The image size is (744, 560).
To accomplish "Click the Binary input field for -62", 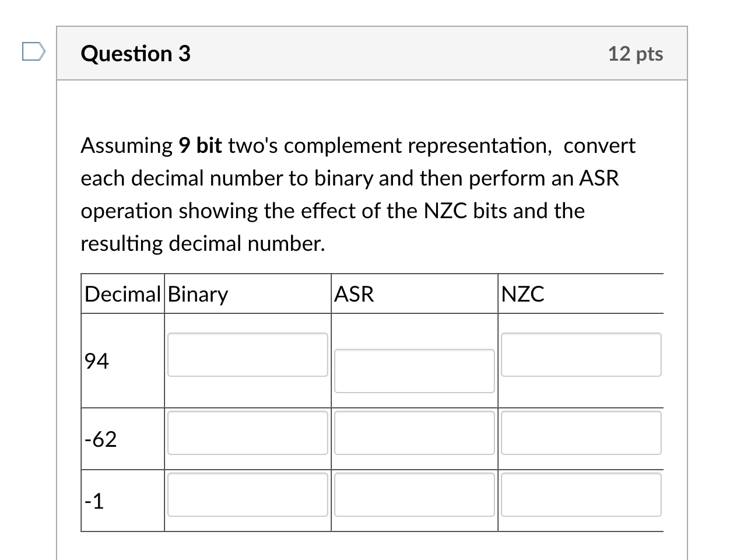I will click(247, 433).
